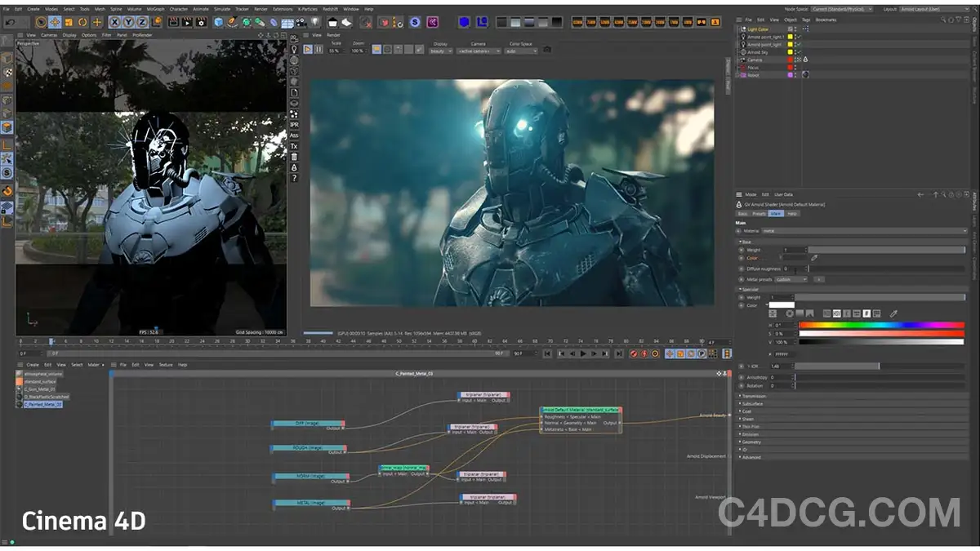Click the eyedropper next to Specular Color

[893, 313]
